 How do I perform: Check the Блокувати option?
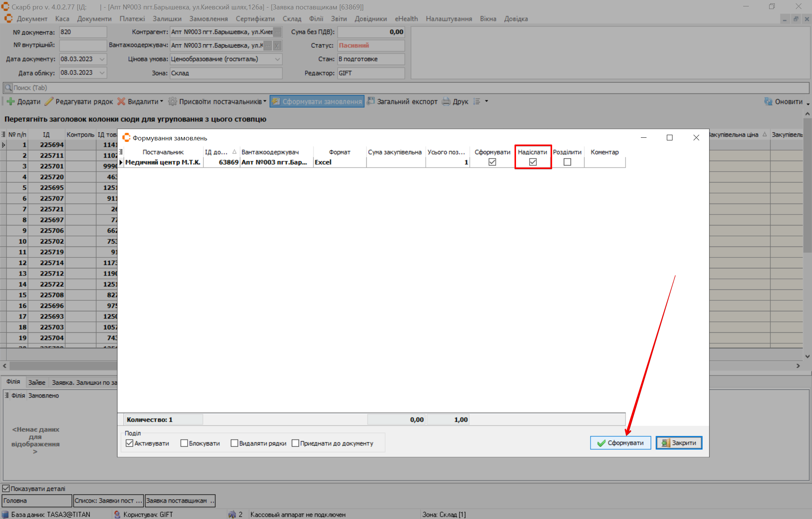click(x=184, y=443)
